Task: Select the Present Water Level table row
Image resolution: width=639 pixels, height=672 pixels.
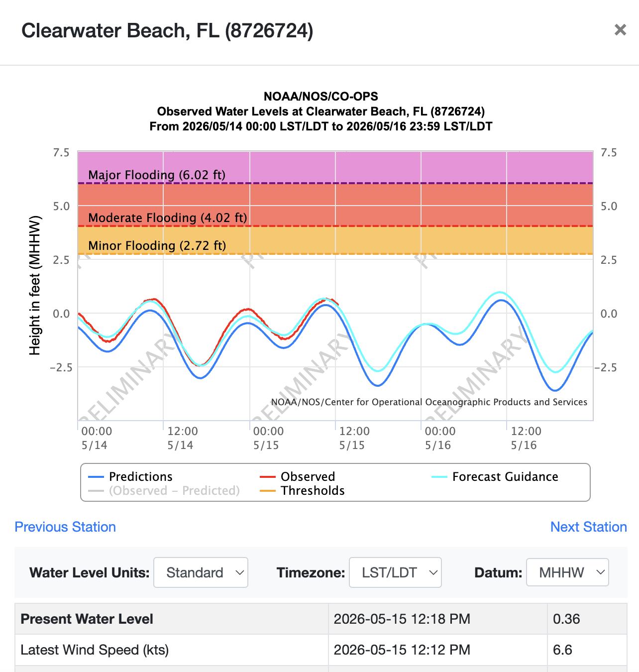Action: pos(321,619)
